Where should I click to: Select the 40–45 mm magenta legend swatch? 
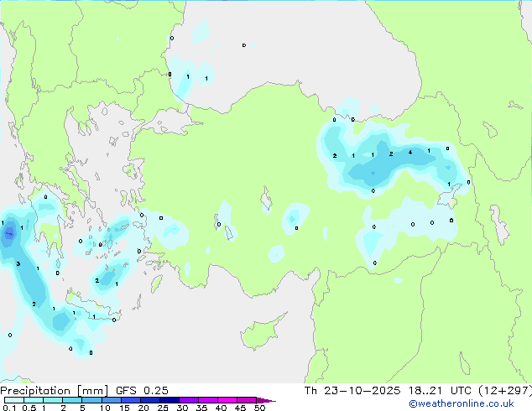[x=227, y=400]
